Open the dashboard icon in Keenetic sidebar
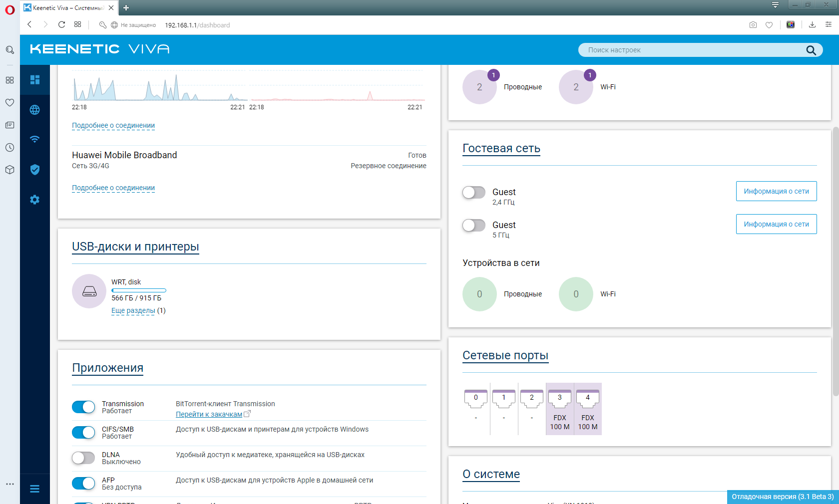The width and height of the screenshot is (839, 504). 34,80
